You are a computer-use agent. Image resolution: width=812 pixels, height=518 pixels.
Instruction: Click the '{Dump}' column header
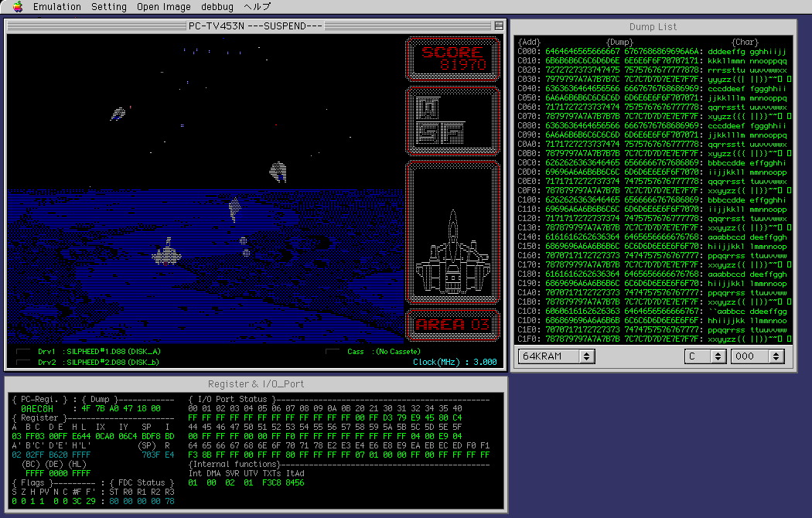tap(619, 43)
